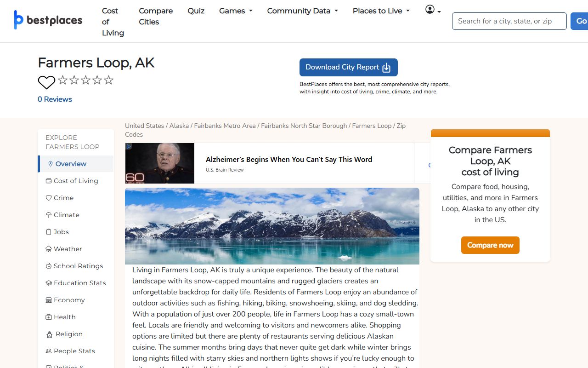This screenshot has height=368, width=588.
Task: Open the Health icon in sidebar
Action: [49, 317]
